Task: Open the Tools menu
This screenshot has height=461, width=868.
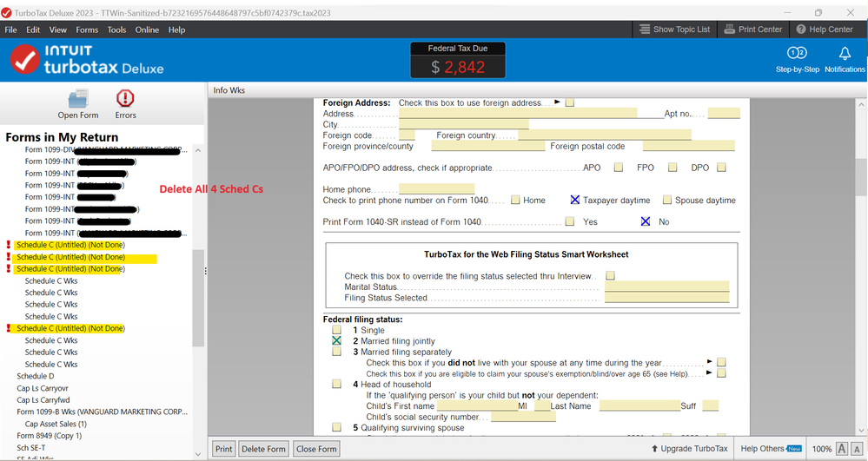Action: [116, 30]
